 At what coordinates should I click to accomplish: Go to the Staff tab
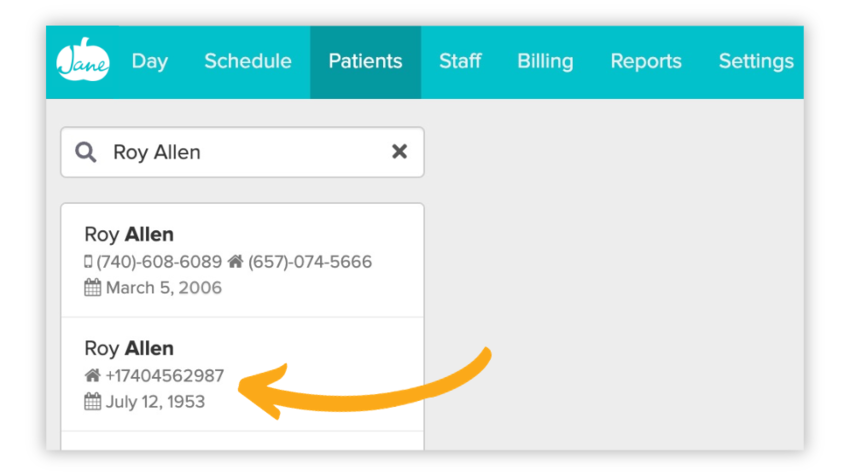tap(460, 62)
